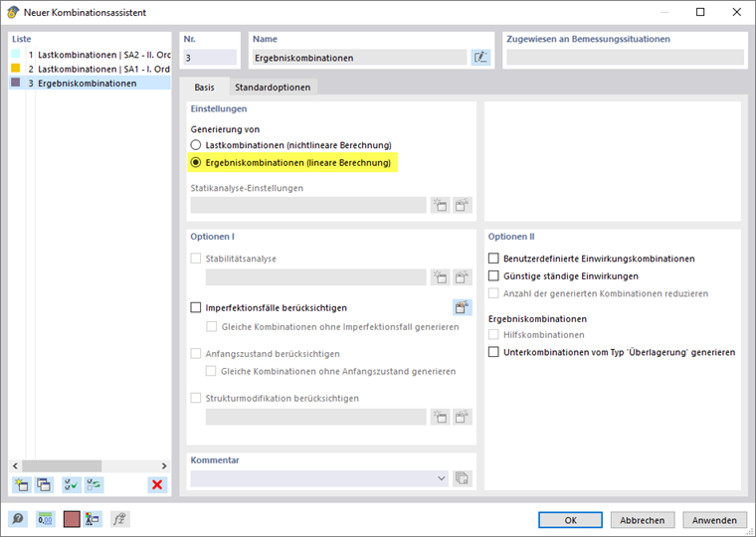Enable Benutzerdefinierte Einwirkungskombinationen checkbox

(x=493, y=259)
